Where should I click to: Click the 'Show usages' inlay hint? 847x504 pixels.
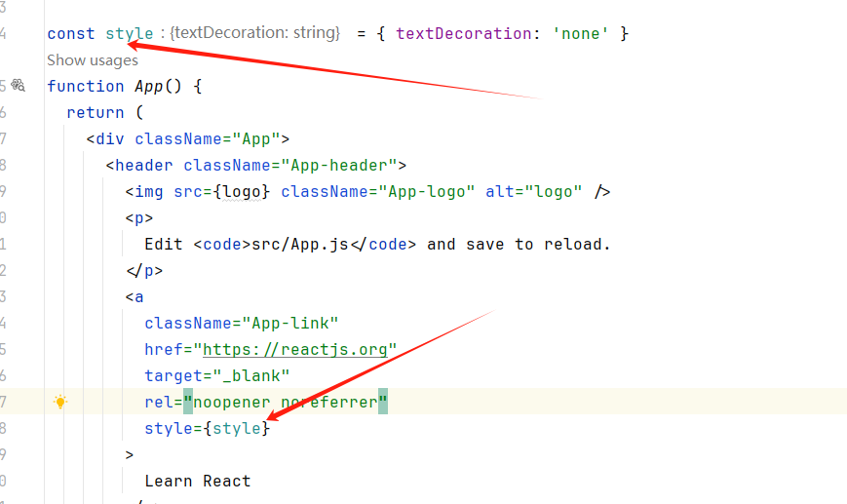coord(93,60)
